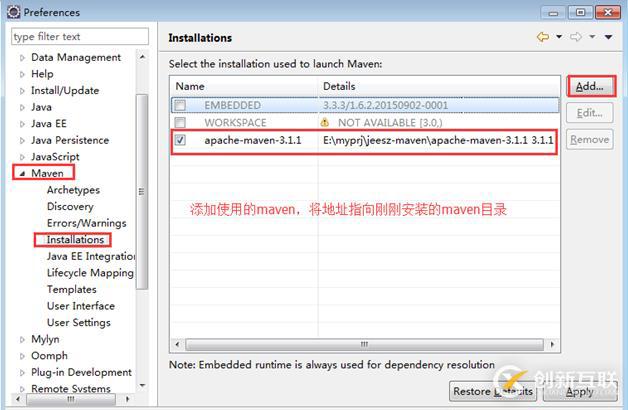Expand the Java Persistence tree node

click(x=22, y=141)
